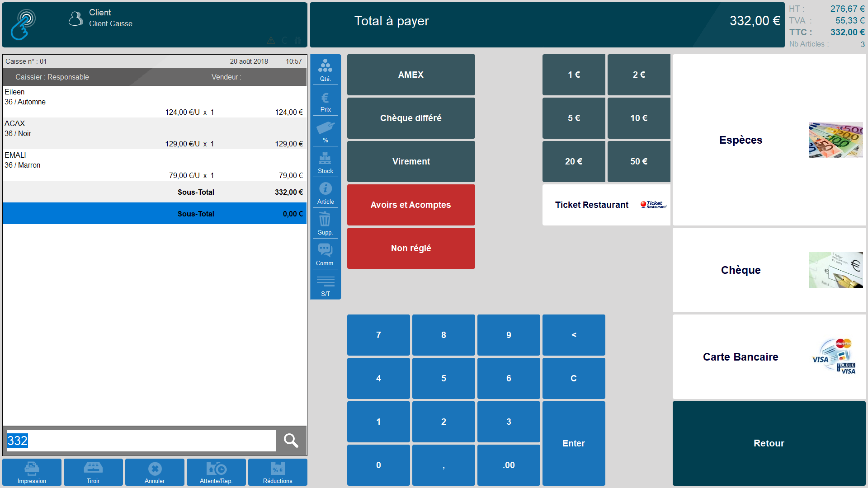The height and width of the screenshot is (488, 868).
Task: Tap keypad digit 1
Action: (378, 422)
